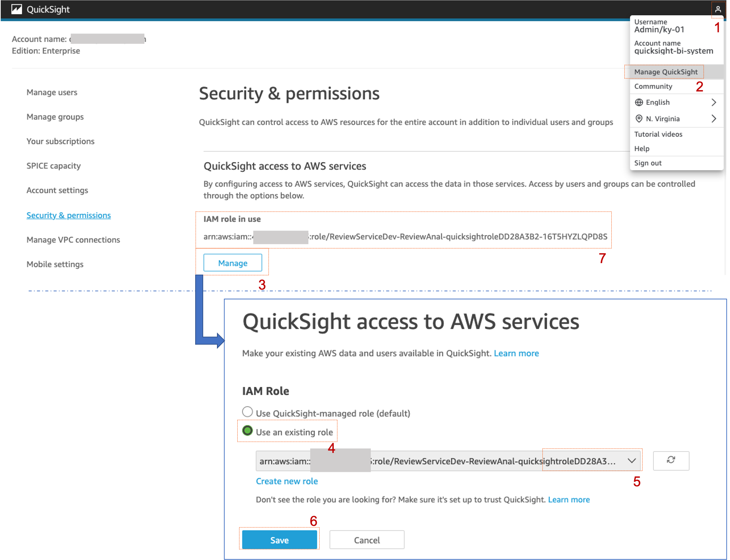Click the globe icon beside English
The height and width of the screenshot is (560, 730).
(639, 102)
